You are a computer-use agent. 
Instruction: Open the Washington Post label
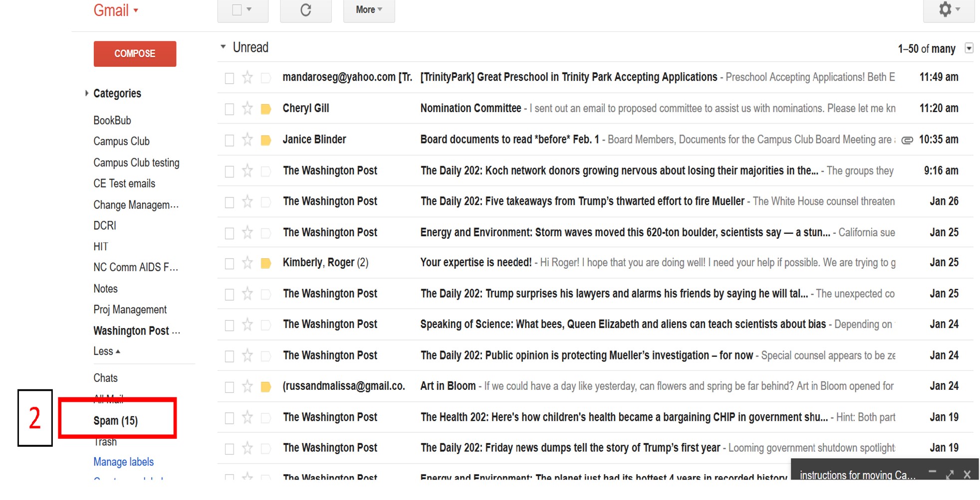(137, 331)
